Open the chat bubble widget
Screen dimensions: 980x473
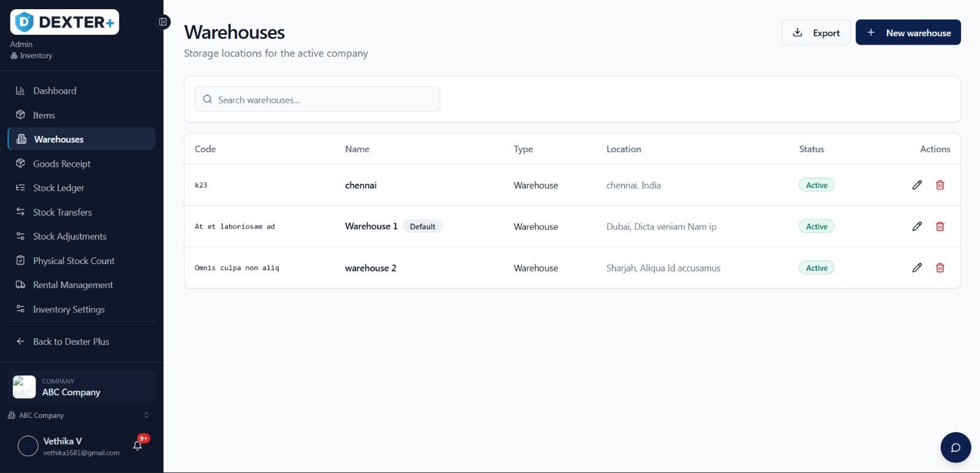pyautogui.click(x=956, y=447)
